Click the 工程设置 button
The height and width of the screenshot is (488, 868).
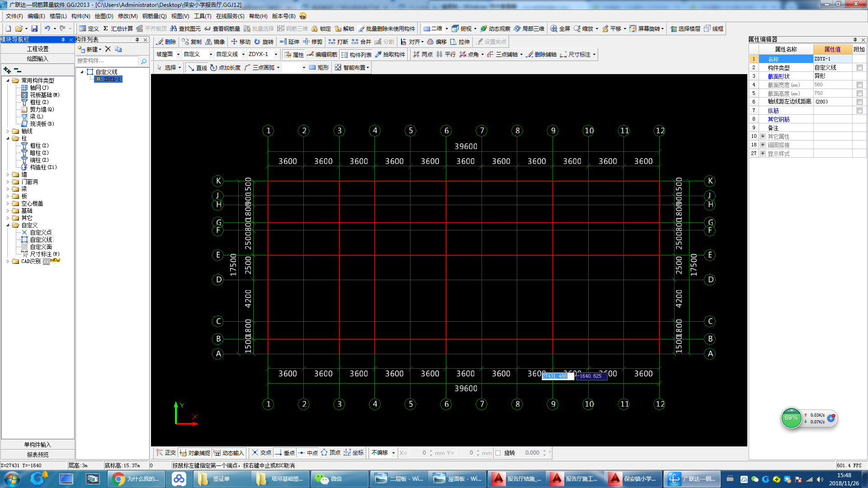38,49
